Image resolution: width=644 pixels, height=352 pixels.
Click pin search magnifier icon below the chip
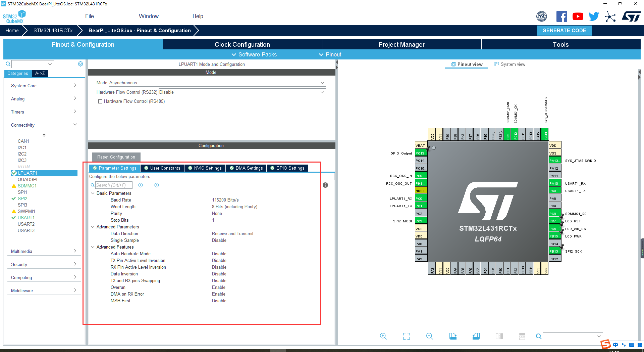tap(538, 336)
